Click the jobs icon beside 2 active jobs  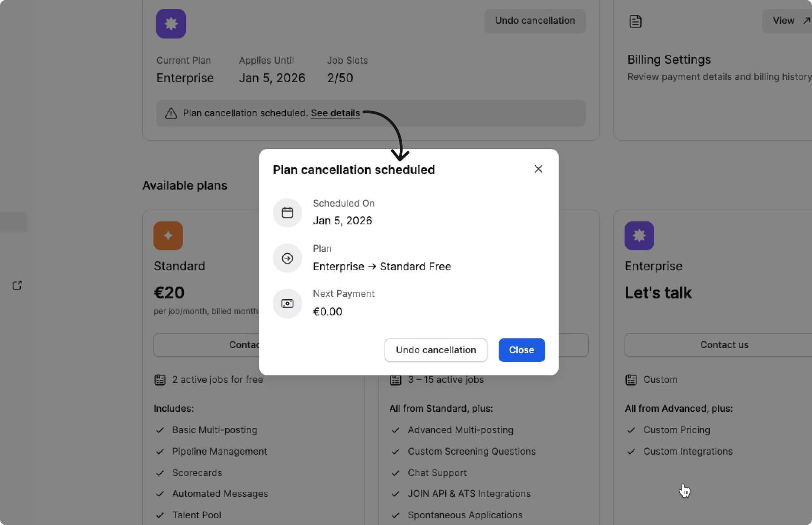[160, 380]
